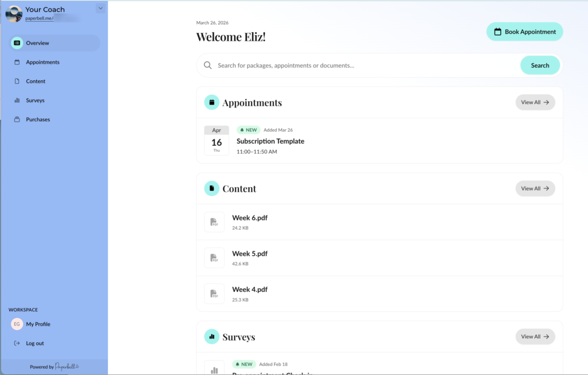Click the magnifying glass search icon
The image size is (588, 375).
click(208, 65)
